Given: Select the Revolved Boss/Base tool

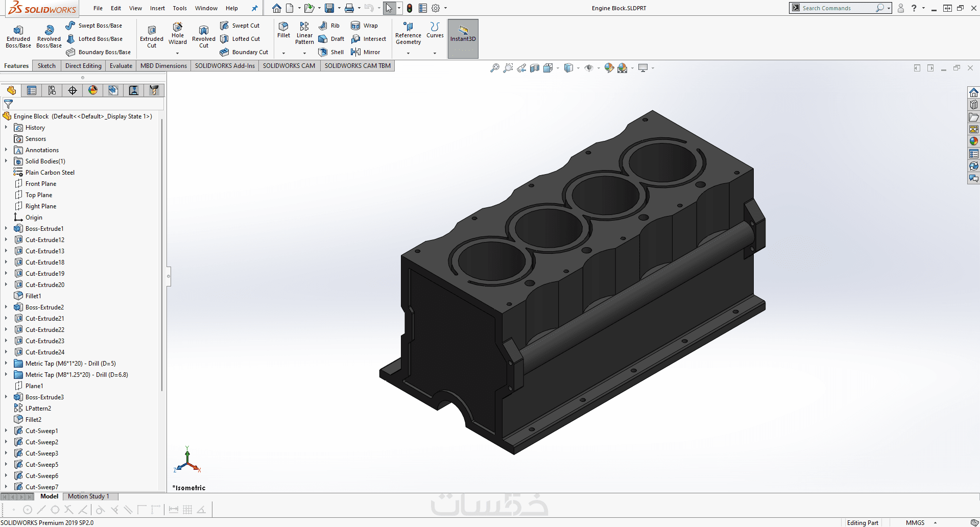Looking at the screenshot, I should point(49,37).
